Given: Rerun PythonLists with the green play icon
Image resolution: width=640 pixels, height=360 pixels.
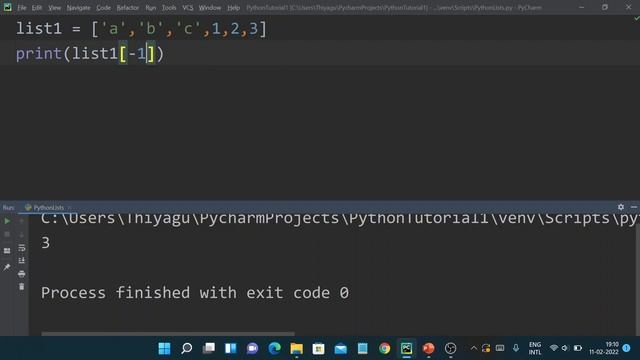Looking at the screenshot, I should point(7,221).
